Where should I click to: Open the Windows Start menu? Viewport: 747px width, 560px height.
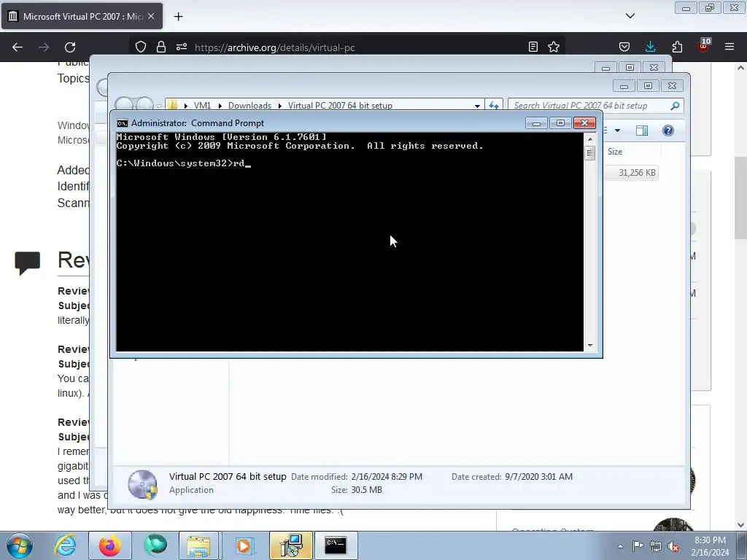coord(20,545)
